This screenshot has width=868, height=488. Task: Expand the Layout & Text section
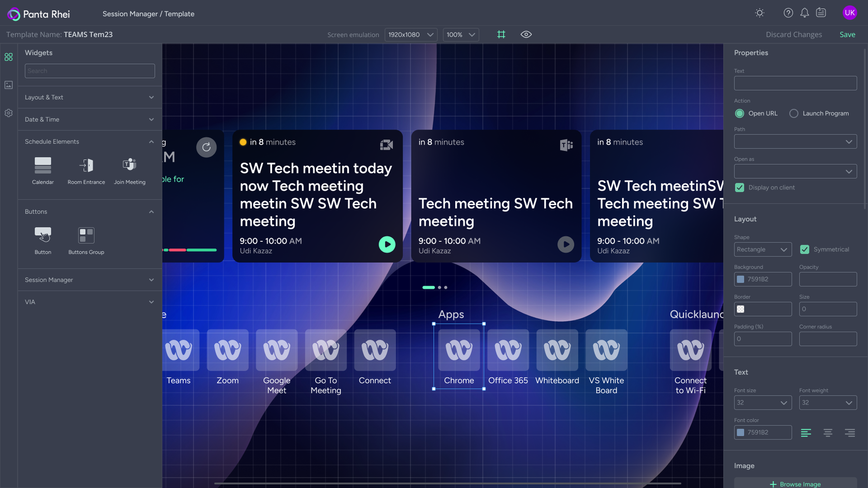(x=90, y=97)
